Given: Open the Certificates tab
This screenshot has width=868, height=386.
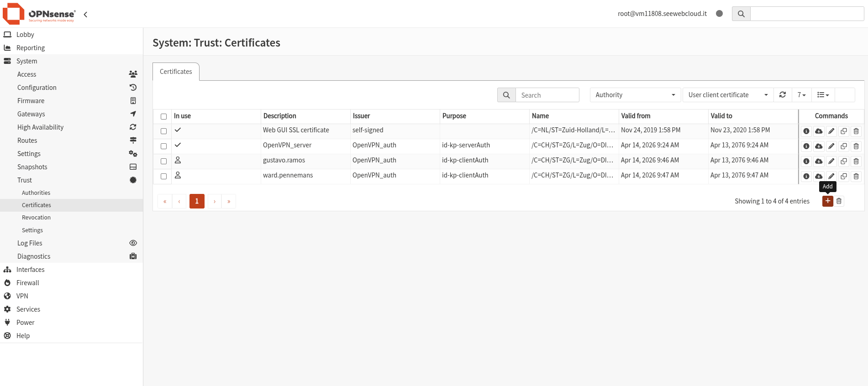Looking at the screenshot, I should 176,72.
